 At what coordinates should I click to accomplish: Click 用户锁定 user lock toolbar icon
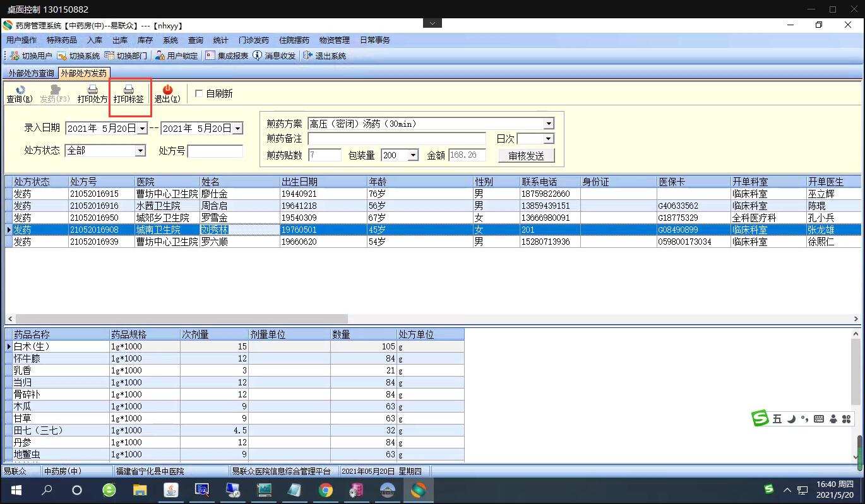177,56
